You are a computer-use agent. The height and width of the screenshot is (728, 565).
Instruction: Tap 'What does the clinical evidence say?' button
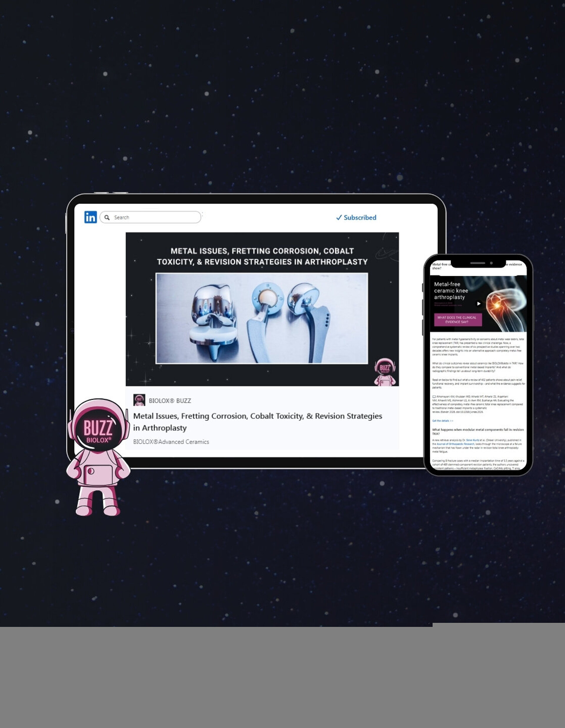point(458,320)
